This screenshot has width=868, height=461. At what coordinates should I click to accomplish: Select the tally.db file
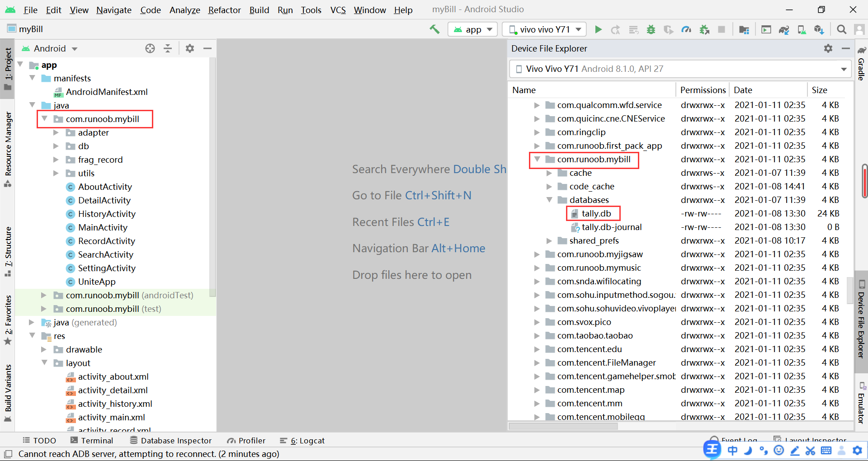(596, 213)
